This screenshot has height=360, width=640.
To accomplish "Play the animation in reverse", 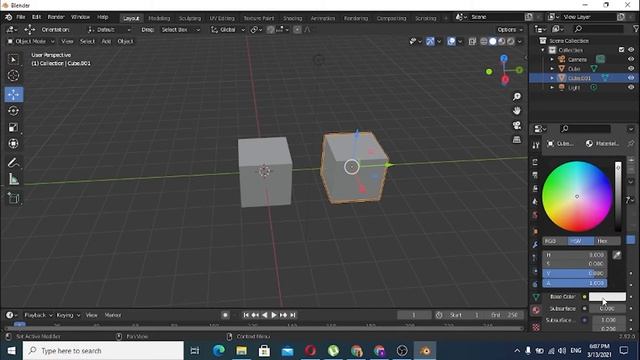I will click(264, 315).
